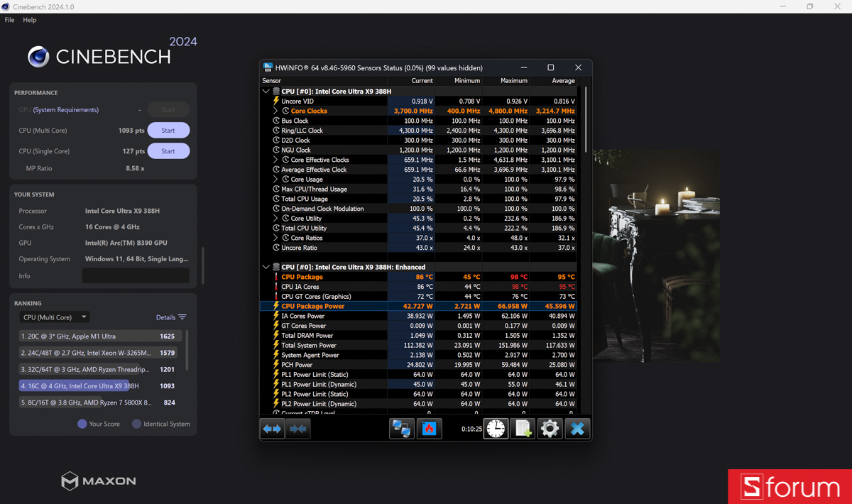Click the MP Ratio value 8.58 x
The image size is (852, 504).
pos(135,168)
